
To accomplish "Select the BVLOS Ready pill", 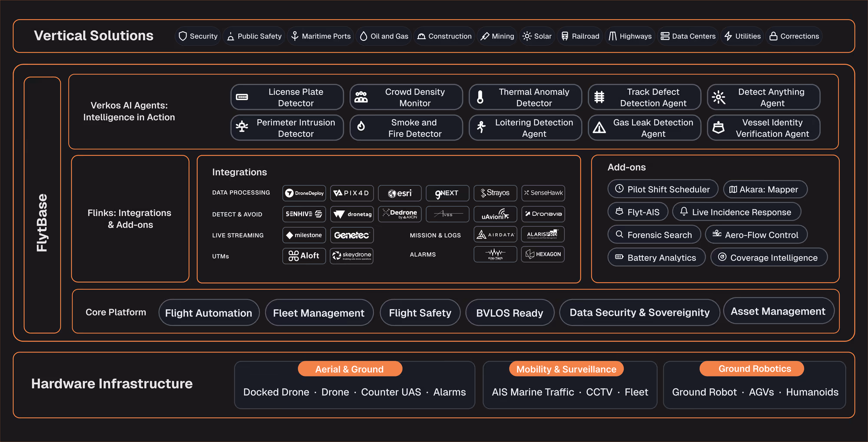I will [x=510, y=313].
